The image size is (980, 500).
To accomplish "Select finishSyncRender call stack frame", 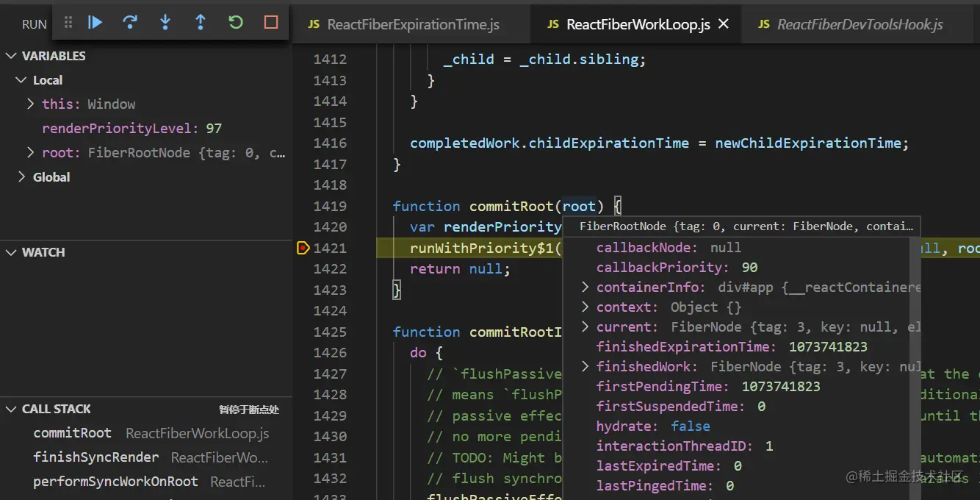I will pyautogui.click(x=146, y=457).
